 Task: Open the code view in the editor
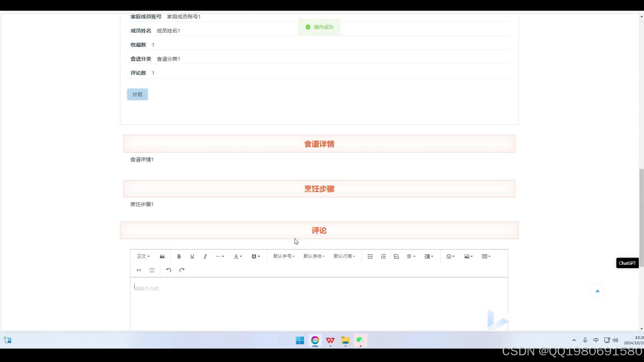coord(139,270)
